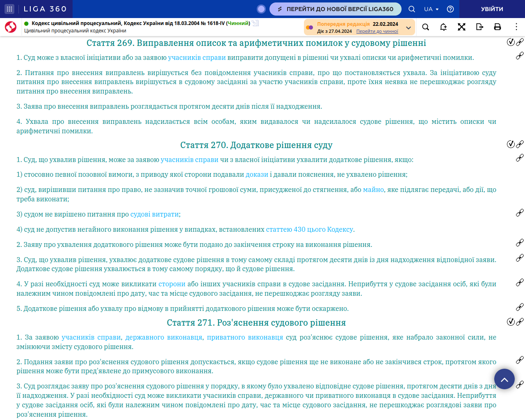Open the UA language dropdown
Screen dimensions: 525x420
pyautogui.click(x=431, y=9)
